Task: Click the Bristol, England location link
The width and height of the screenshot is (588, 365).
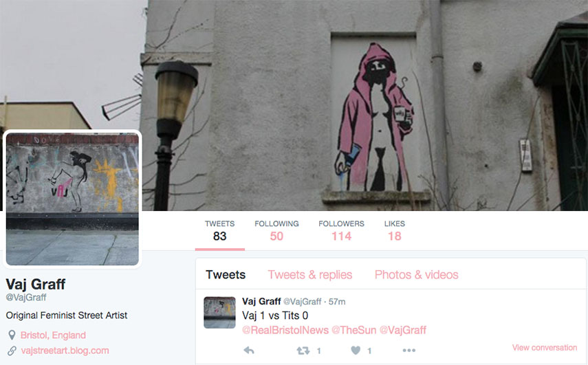Action: click(53, 335)
